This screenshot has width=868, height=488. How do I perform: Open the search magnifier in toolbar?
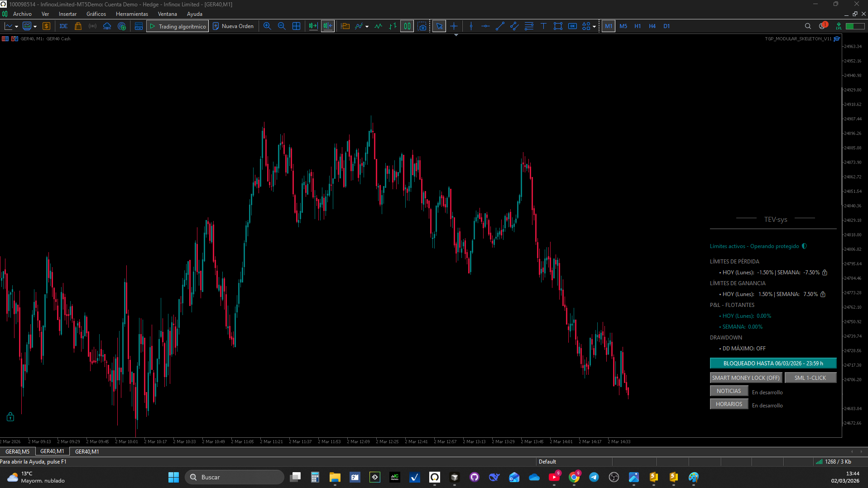807,26
